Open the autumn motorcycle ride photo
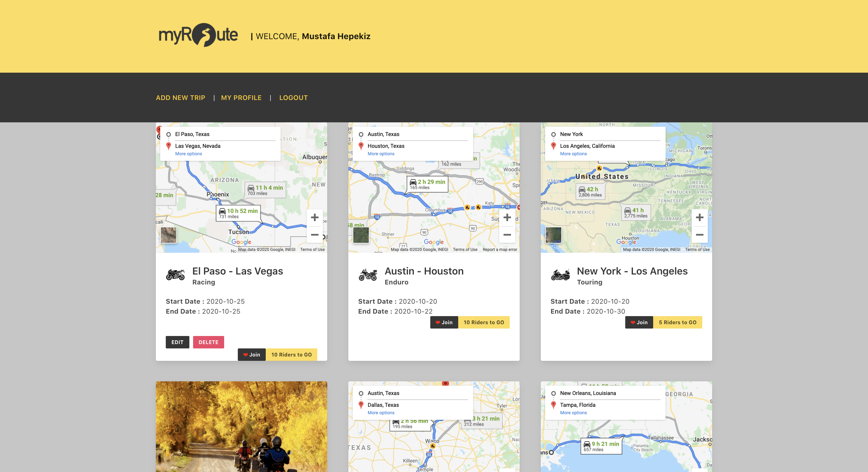 241,426
